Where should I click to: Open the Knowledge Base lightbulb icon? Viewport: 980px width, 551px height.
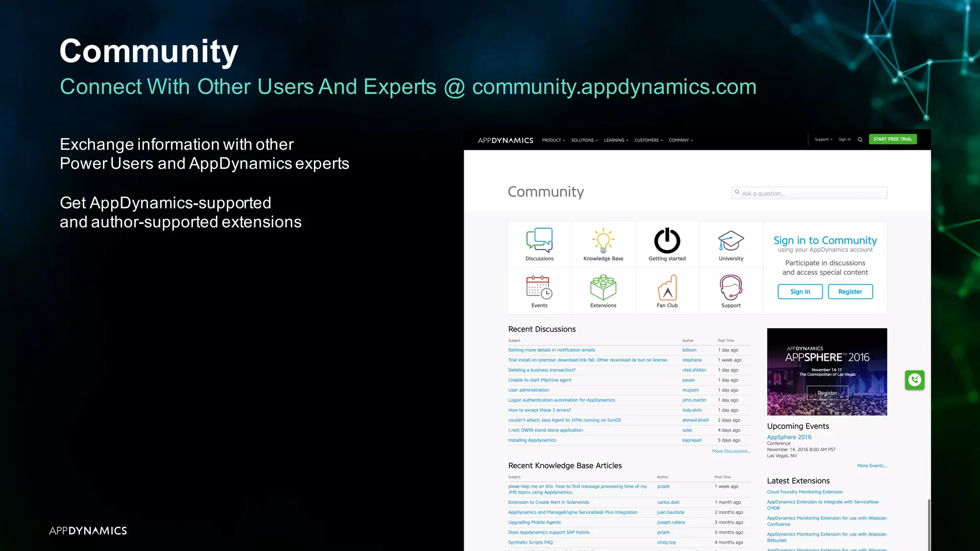pyautogui.click(x=603, y=240)
